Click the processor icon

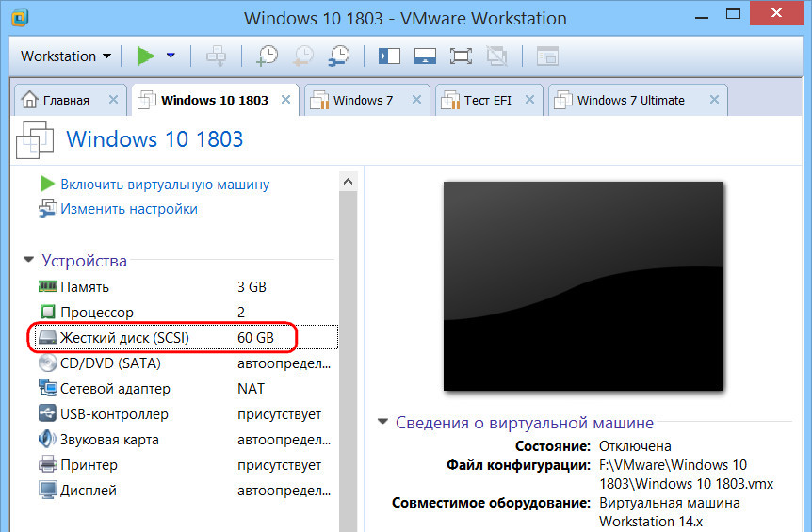click(48, 312)
